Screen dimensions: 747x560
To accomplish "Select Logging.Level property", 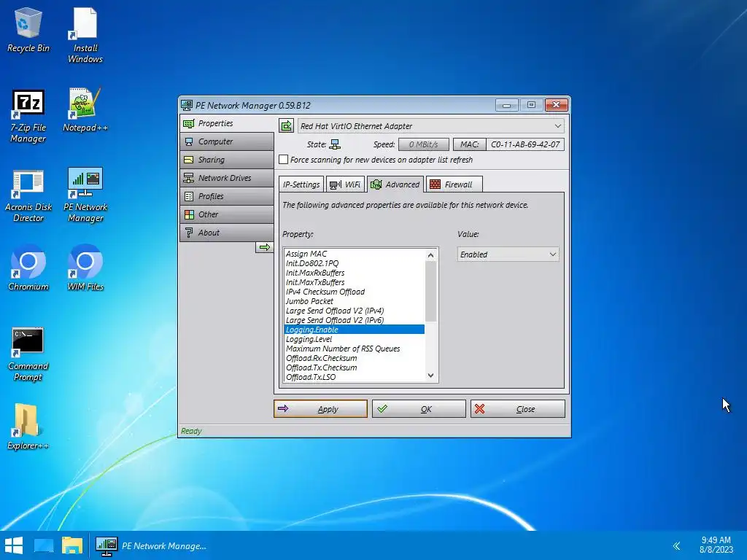I will pos(354,339).
